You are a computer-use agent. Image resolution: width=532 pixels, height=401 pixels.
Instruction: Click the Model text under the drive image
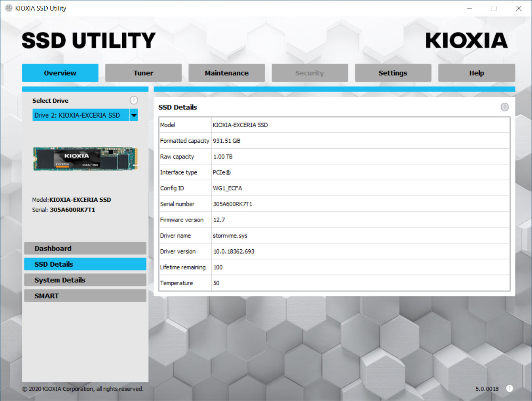(x=72, y=200)
